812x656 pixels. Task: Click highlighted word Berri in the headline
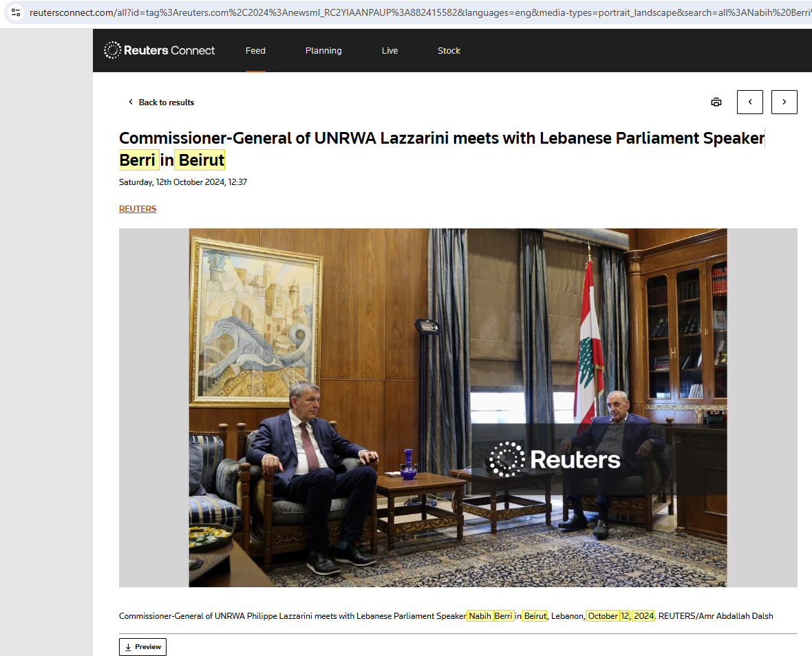pos(138,160)
